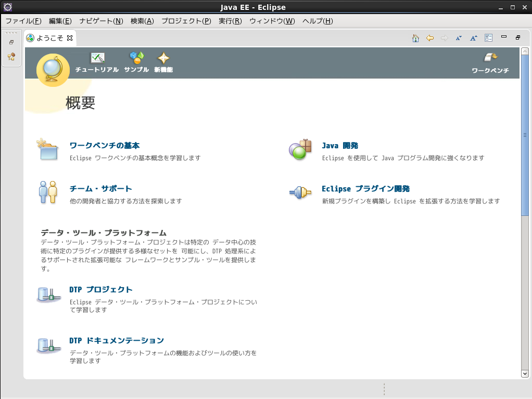The width and height of the screenshot is (532, 399).
Task: Open the プロジェクト(P) menu
Action: coord(186,21)
